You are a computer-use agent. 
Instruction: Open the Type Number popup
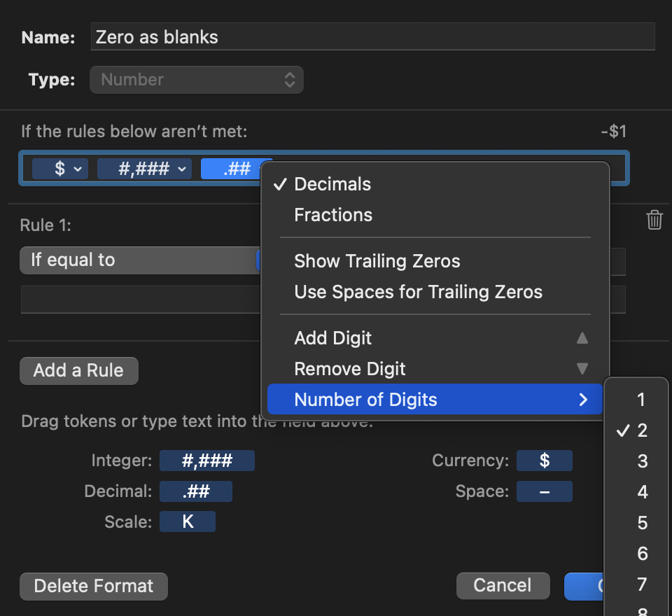tap(197, 80)
